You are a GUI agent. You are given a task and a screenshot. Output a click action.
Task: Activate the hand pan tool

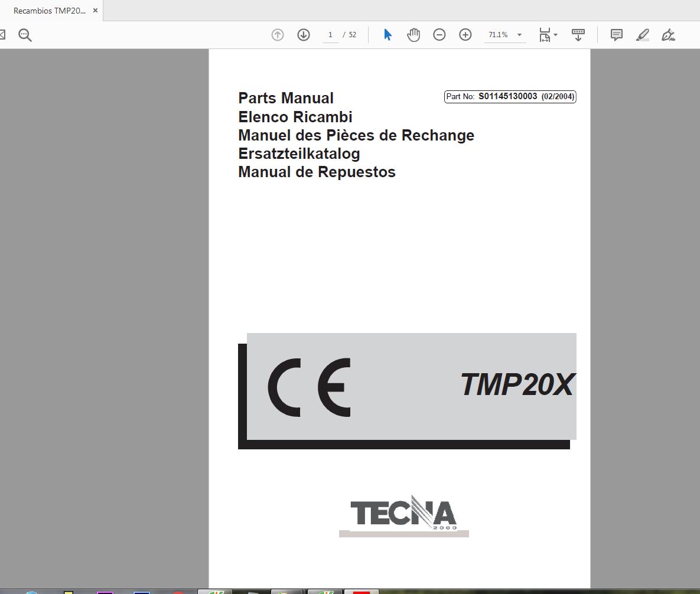(x=414, y=35)
